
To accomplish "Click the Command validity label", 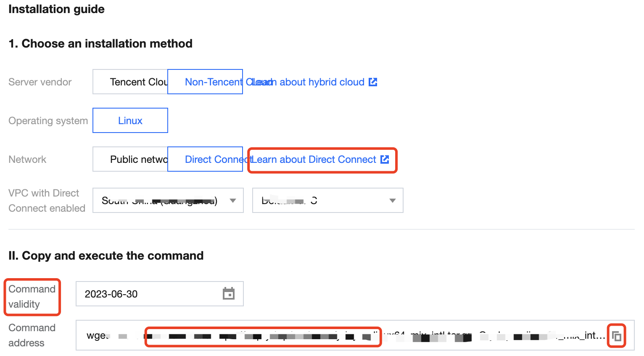I will click(32, 297).
